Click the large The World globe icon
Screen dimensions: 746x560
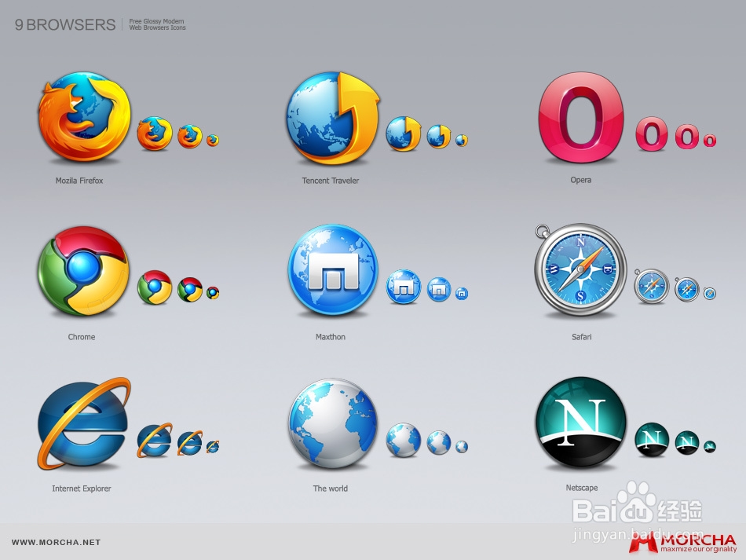(333, 423)
